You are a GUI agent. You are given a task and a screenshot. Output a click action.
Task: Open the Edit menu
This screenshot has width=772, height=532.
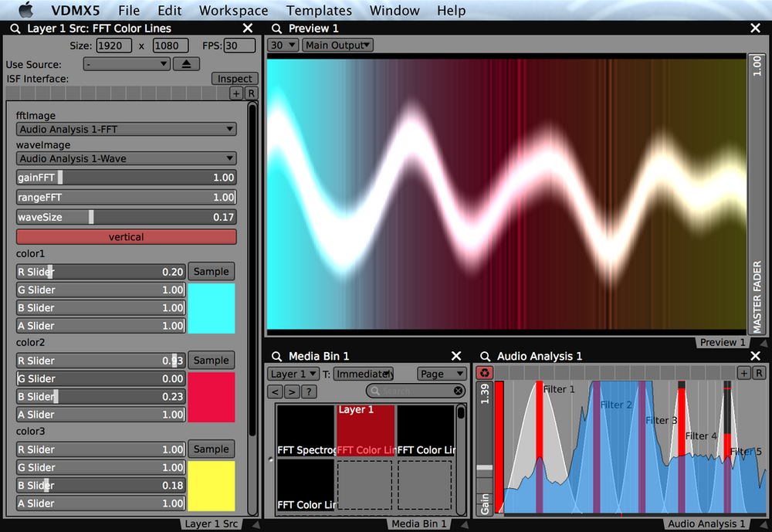169,10
